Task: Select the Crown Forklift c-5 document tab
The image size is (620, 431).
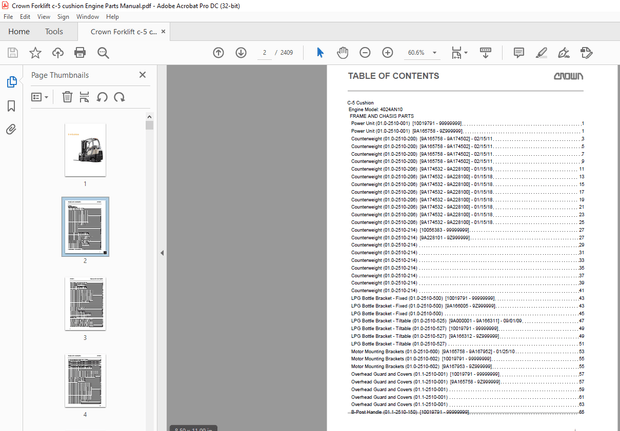Action: pyautogui.click(x=123, y=32)
